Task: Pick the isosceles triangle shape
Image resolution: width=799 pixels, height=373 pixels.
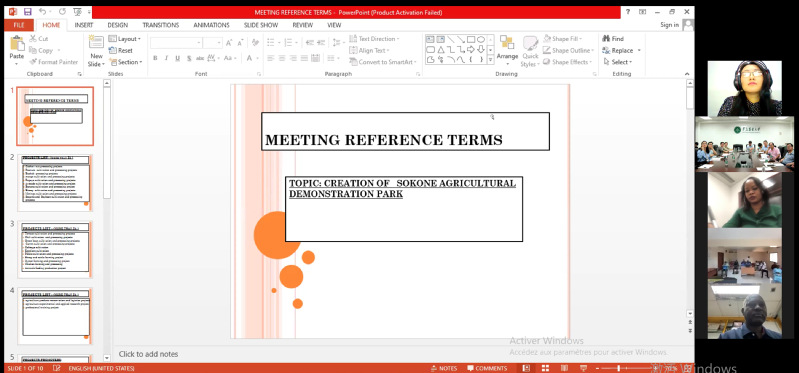Action: pyautogui.click(x=441, y=49)
